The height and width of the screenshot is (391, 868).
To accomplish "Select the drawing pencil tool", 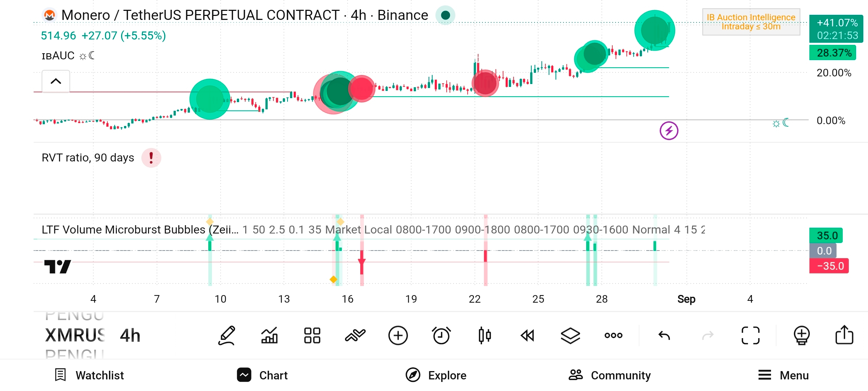I will pos(227,336).
